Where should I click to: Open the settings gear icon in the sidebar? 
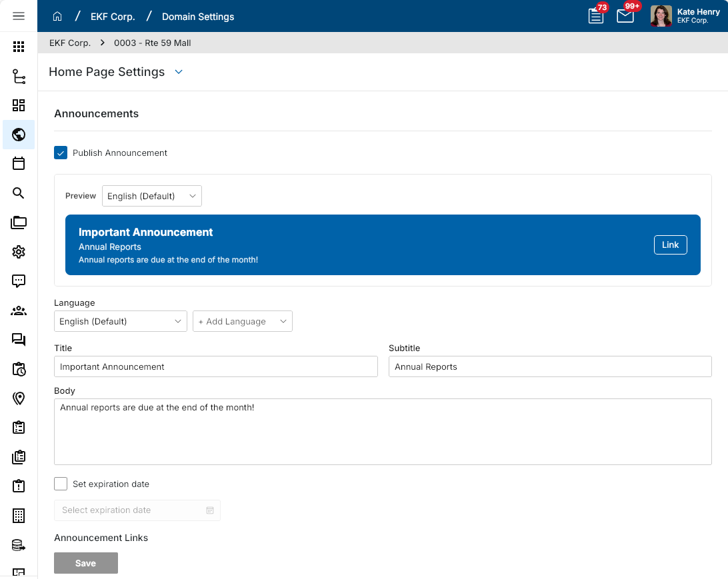click(19, 251)
